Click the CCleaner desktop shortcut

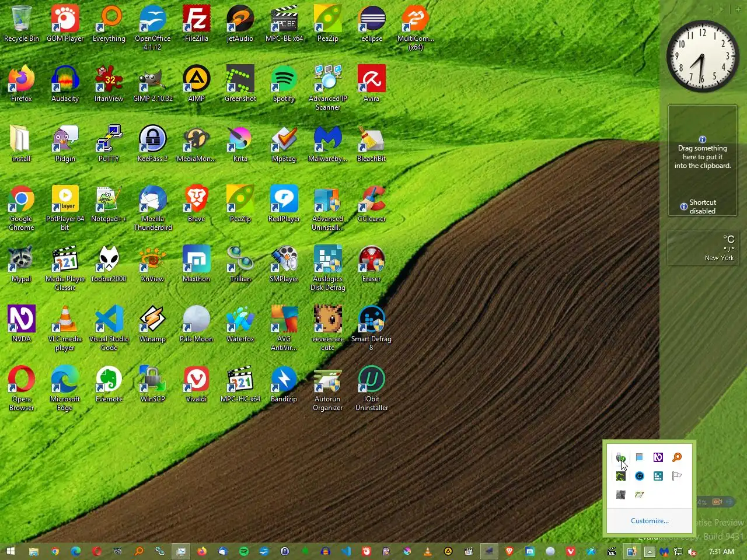372,204
